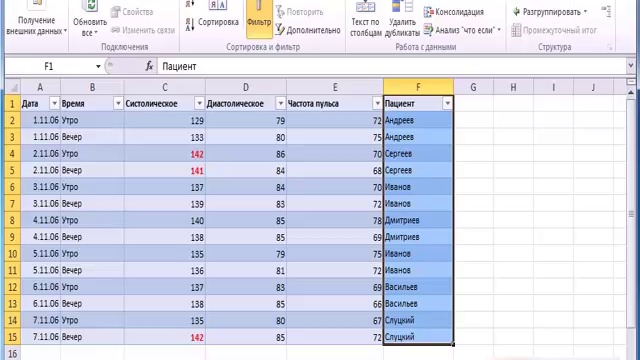The height and width of the screenshot is (360, 640).
Task: Open the Частота пульса filter dropdown
Action: click(377, 104)
